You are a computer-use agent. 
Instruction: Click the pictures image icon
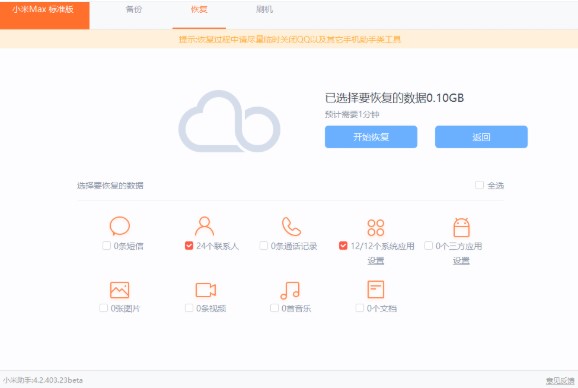click(119, 290)
